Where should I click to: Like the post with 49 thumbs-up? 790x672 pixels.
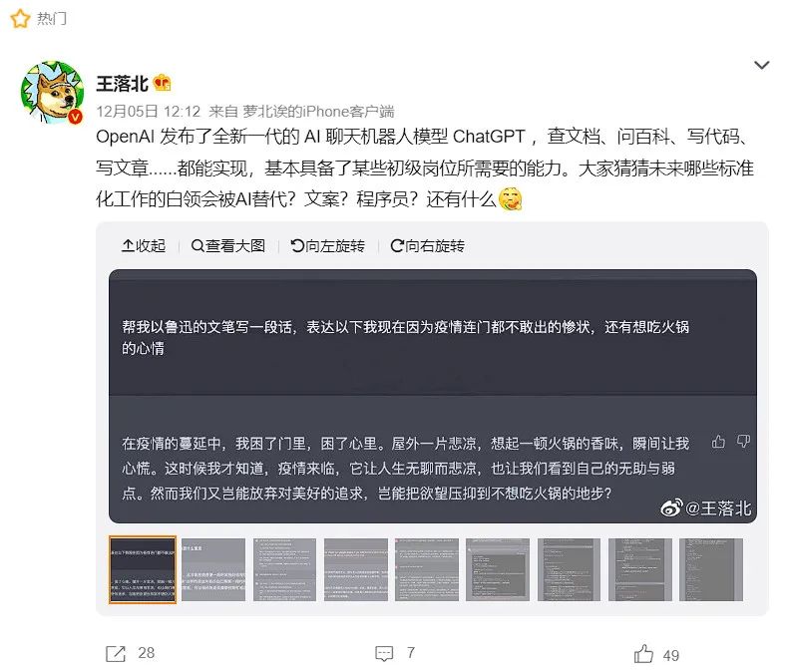coord(643,654)
